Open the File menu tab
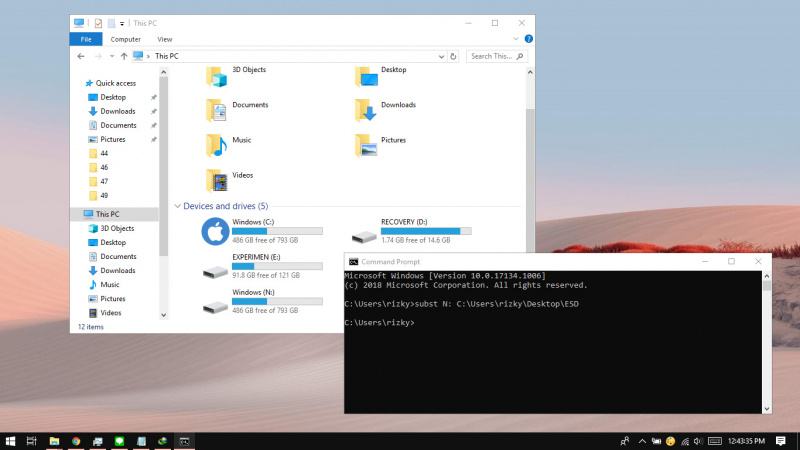This screenshot has height=450, width=800. [x=86, y=39]
